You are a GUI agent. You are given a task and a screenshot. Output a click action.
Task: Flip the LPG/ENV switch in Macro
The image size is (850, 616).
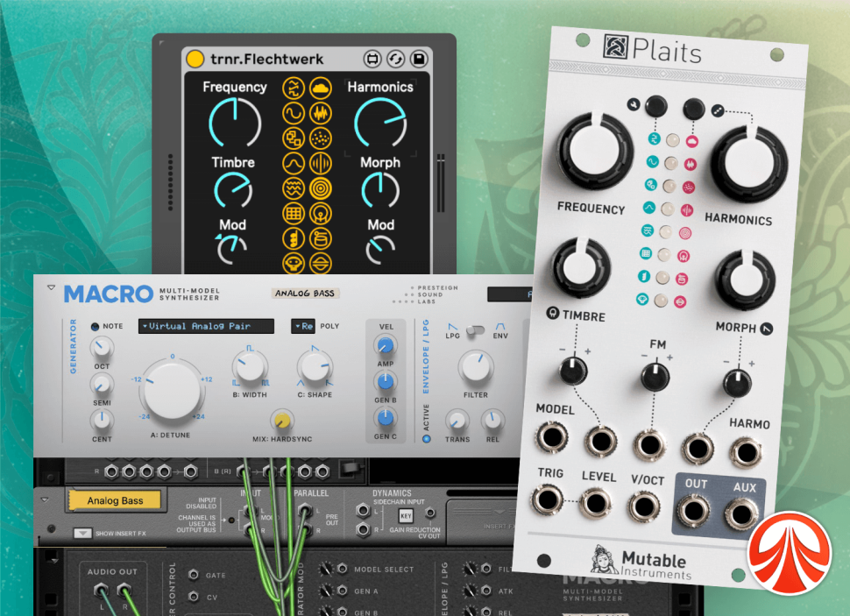[x=477, y=330]
